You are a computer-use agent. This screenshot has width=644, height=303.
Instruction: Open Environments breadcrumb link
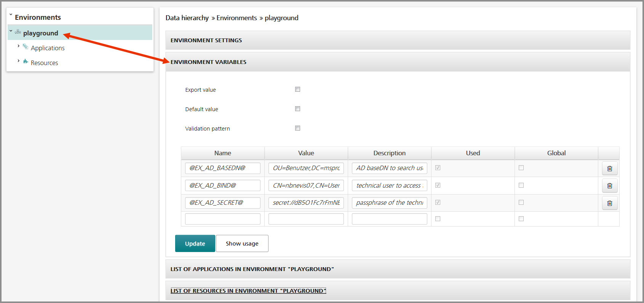tap(237, 18)
